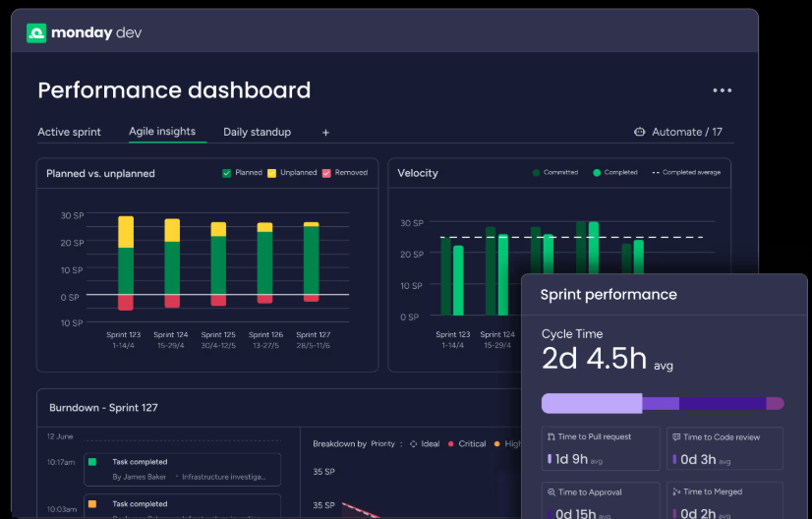Click the plus icon to add a tab
Screen dimensions: 812x519
326,133
